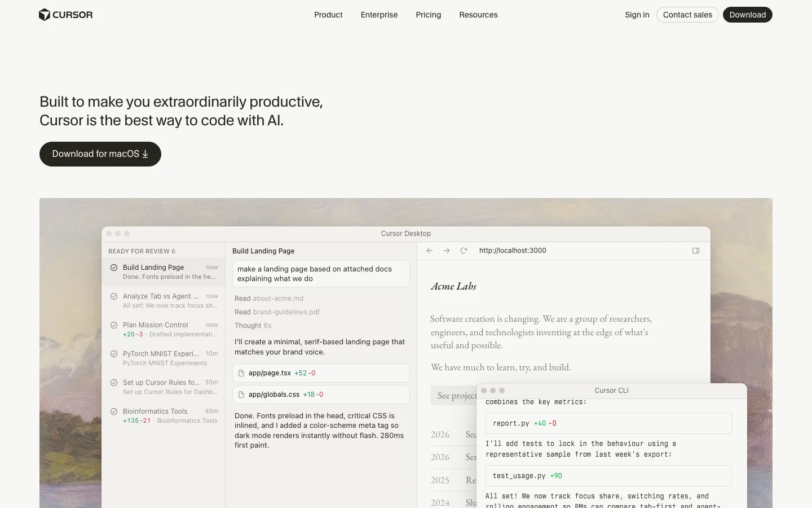This screenshot has height=508, width=812.
Task: Click the Cursor logo in the header
Action: click(x=65, y=15)
